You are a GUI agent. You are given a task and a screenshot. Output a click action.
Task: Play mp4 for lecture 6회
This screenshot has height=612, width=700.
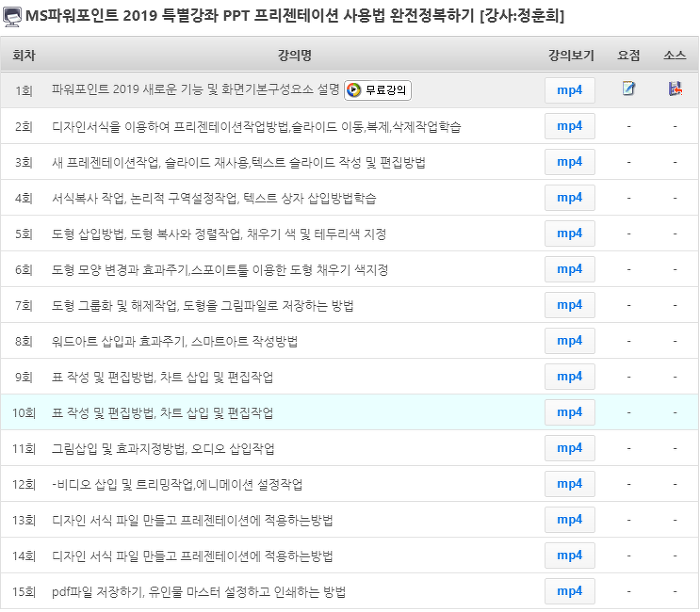(570, 269)
